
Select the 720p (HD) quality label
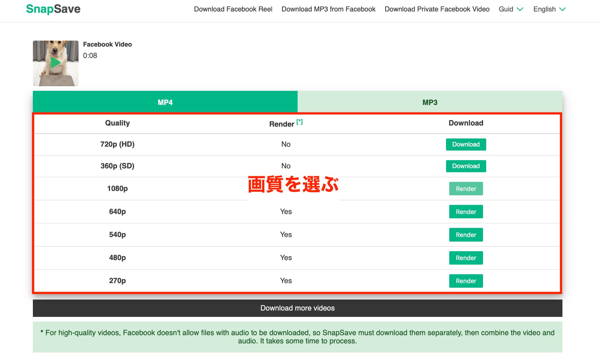[117, 144]
